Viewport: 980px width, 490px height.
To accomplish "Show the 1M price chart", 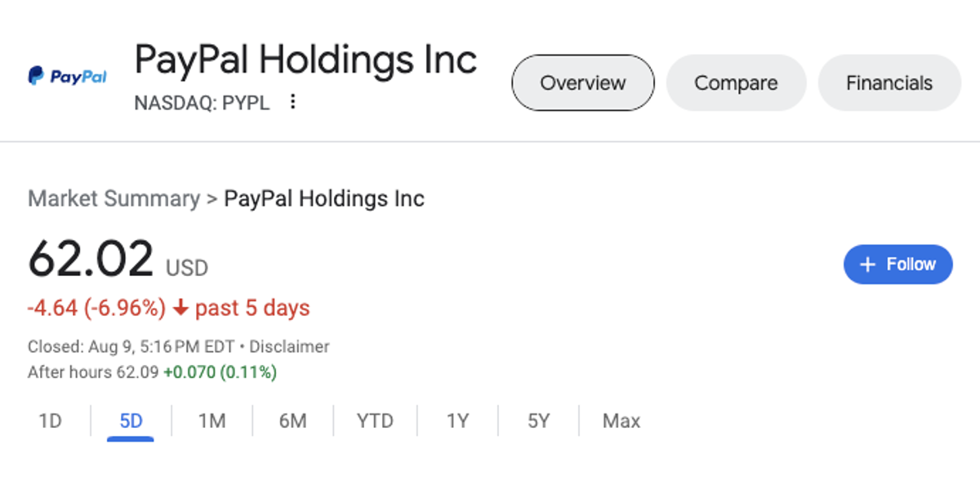I will (212, 421).
